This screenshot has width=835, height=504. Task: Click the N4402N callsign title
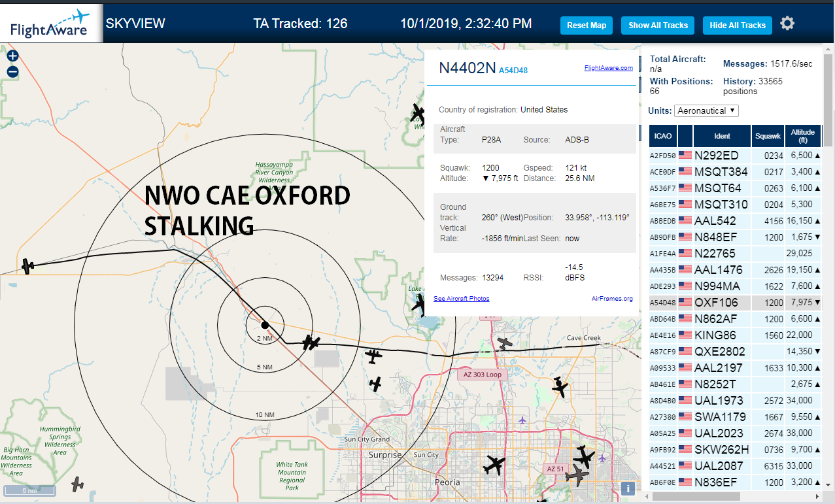point(468,69)
